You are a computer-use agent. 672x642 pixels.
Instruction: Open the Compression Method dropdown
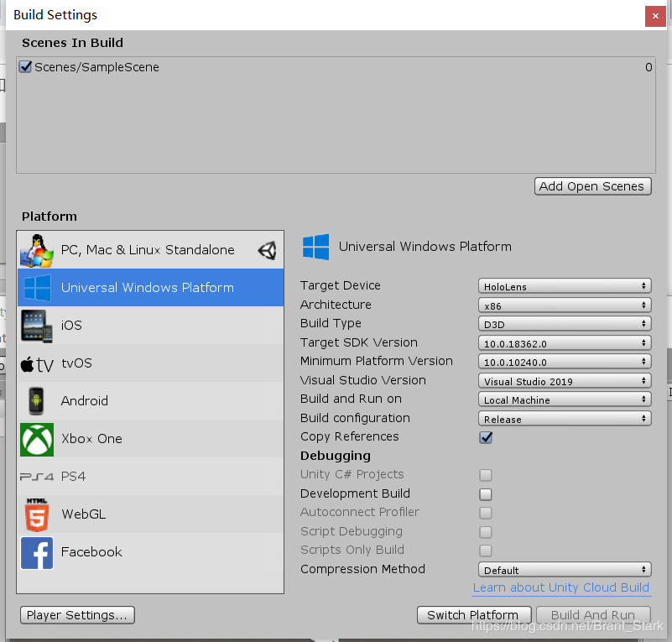(565, 570)
